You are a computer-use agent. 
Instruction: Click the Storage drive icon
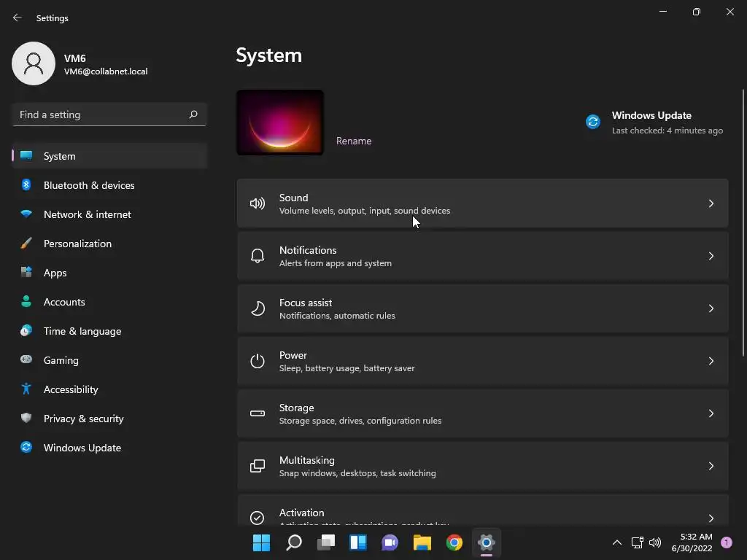(258, 413)
